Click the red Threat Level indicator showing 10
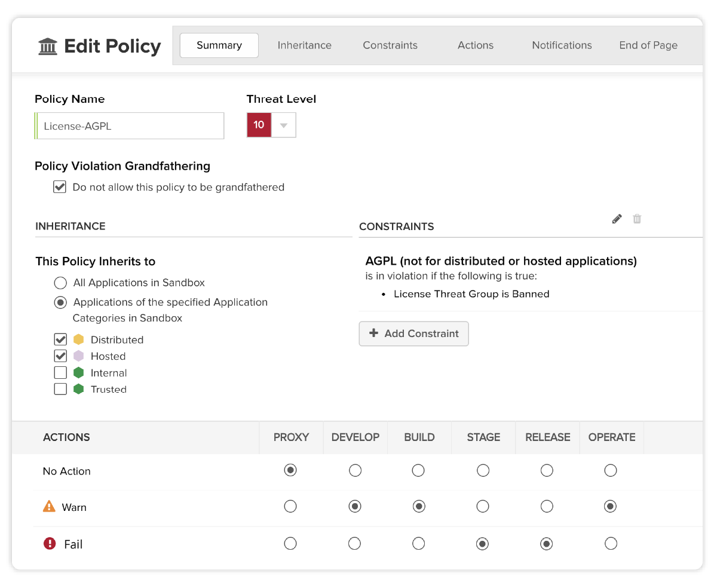Image resolution: width=717 pixels, height=588 pixels. (259, 125)
